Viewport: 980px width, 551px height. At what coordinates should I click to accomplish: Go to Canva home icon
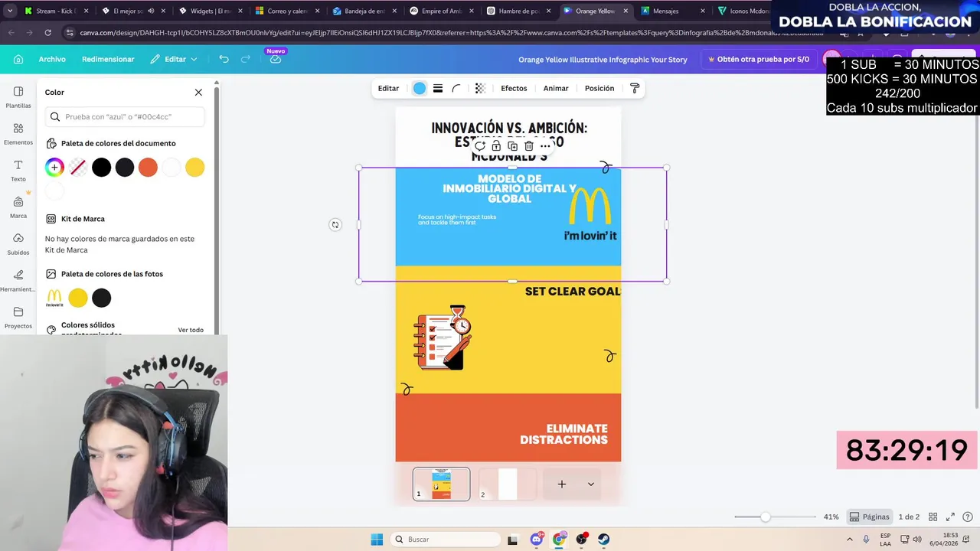pos(18,59)
